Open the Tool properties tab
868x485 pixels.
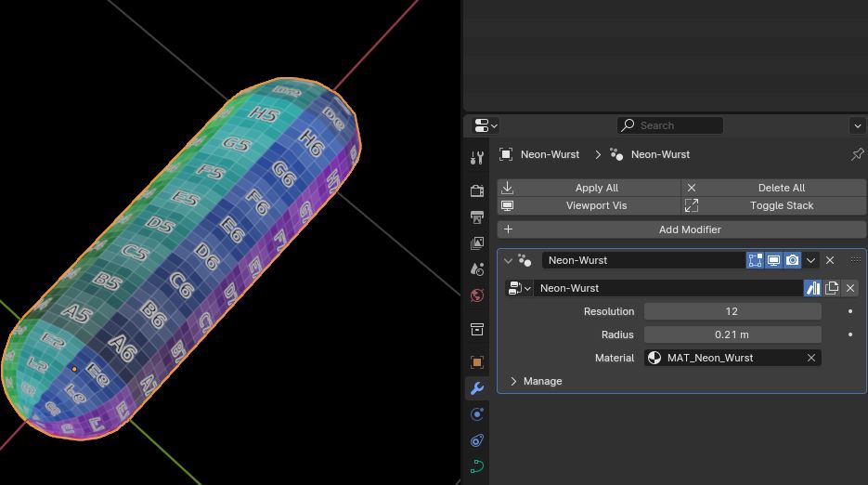point(477,159)
